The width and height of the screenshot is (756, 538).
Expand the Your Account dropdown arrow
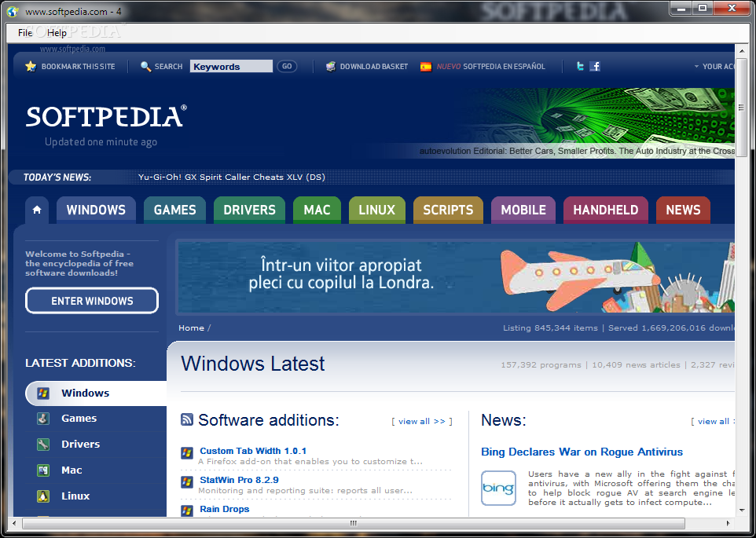click(x=696, y=67)
